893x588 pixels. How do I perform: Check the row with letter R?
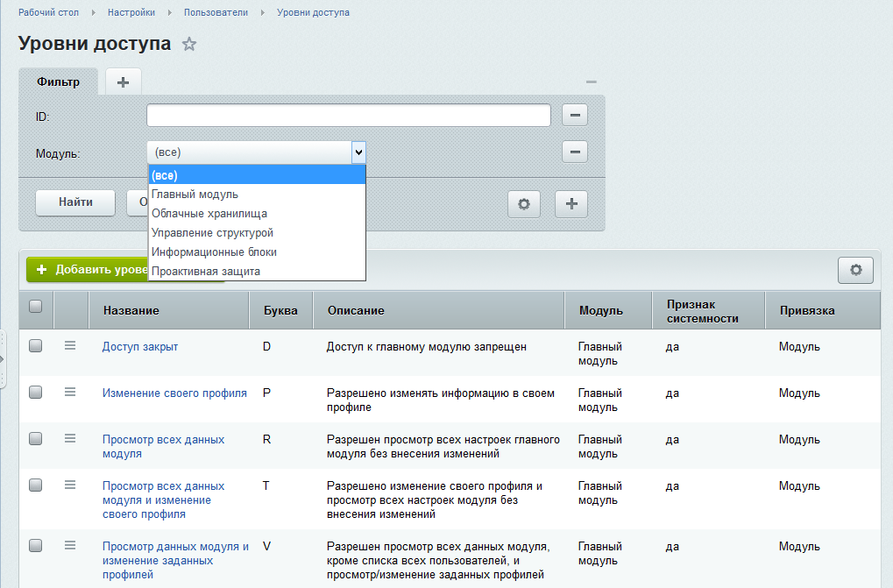tap(35, 438)
